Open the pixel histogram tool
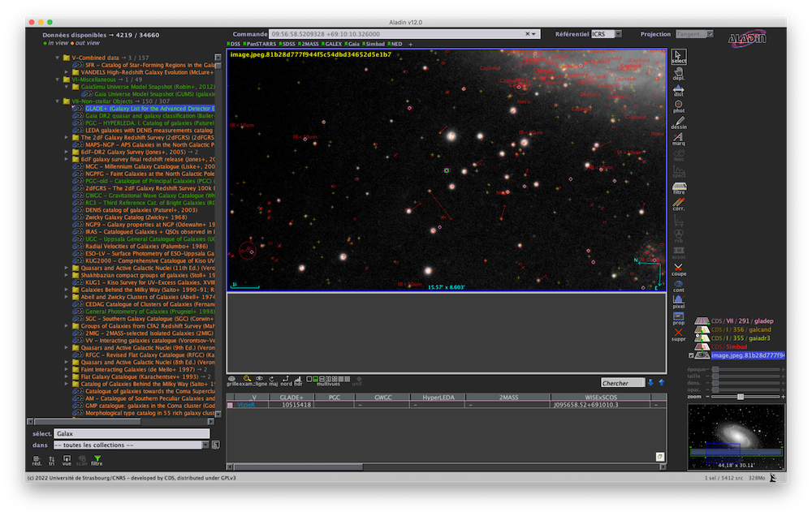The height and width of the screenshot is (516, 812). pyautogui.click(x=678, y=302)
